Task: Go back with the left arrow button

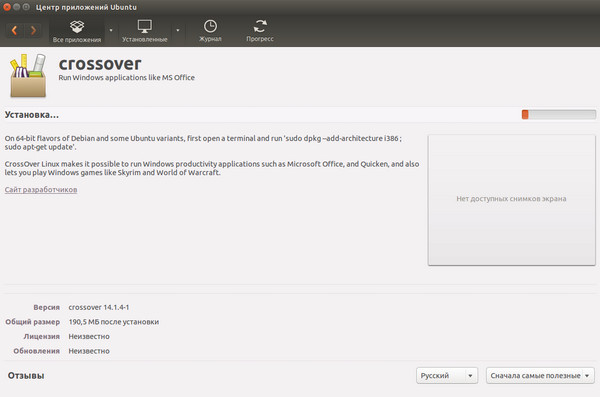Action: (15, 30)
